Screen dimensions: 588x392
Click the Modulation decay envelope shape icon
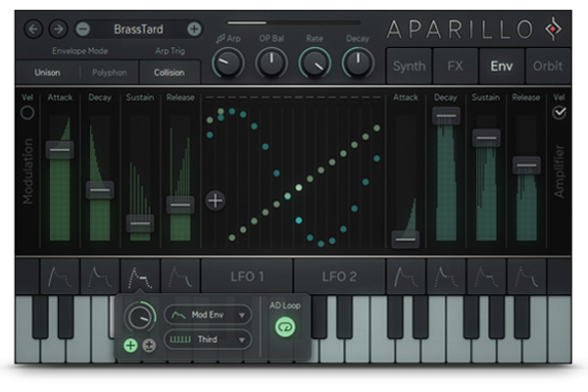click(100, 276)
